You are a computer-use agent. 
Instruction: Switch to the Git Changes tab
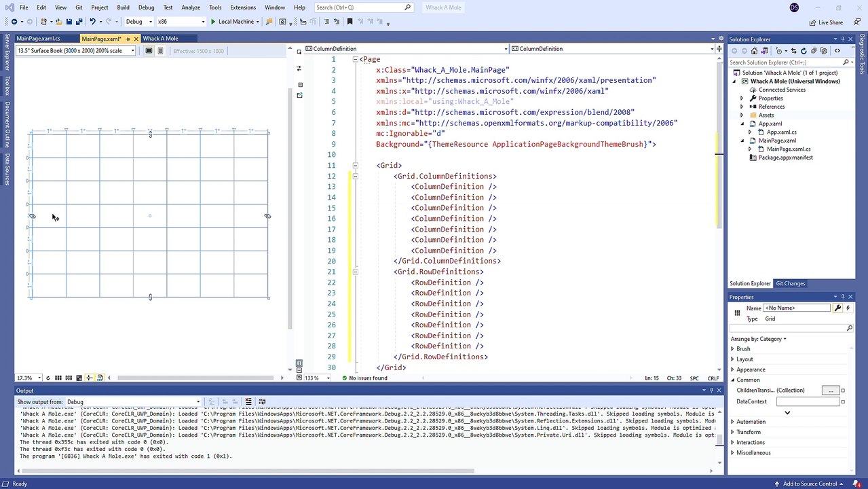(x=790, y=283)
